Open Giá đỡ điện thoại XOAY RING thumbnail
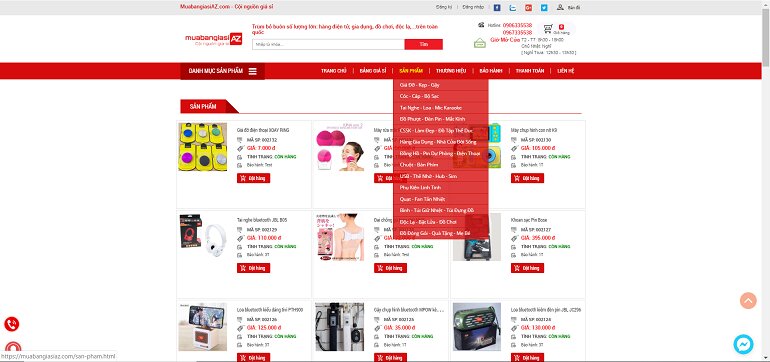The height and width of the screenshot is (362, 770). 203,147
